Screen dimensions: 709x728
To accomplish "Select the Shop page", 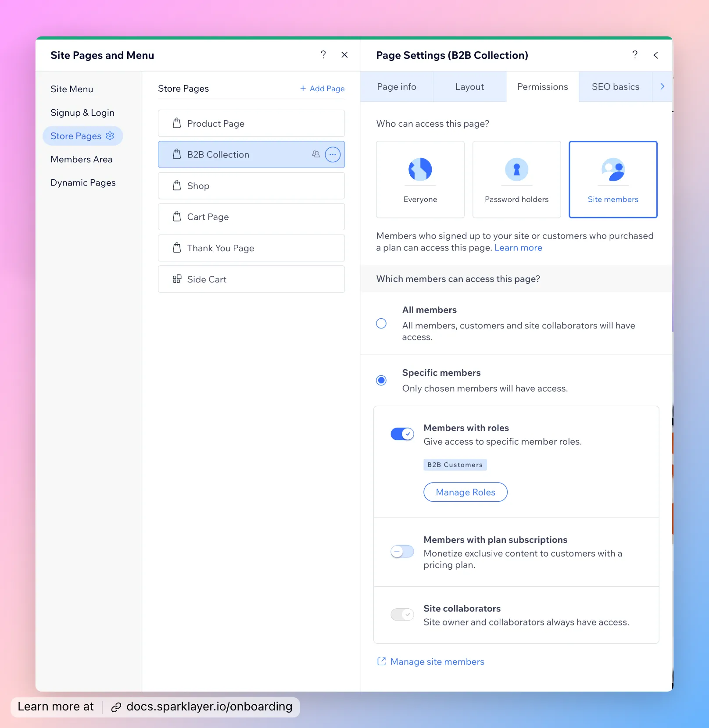I will pyautogui.click(x=251, y=186).
